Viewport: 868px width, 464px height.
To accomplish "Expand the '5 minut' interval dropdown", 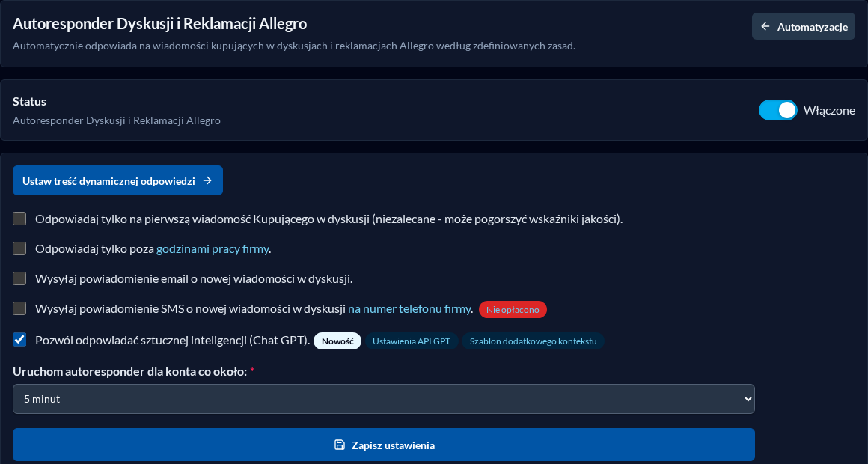I will tap(384, 399).
